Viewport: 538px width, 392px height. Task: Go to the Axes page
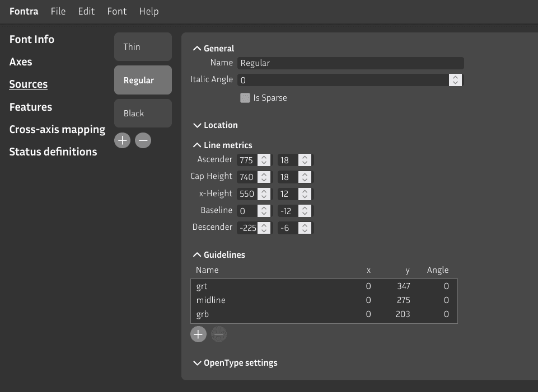(x=21, y=62)
